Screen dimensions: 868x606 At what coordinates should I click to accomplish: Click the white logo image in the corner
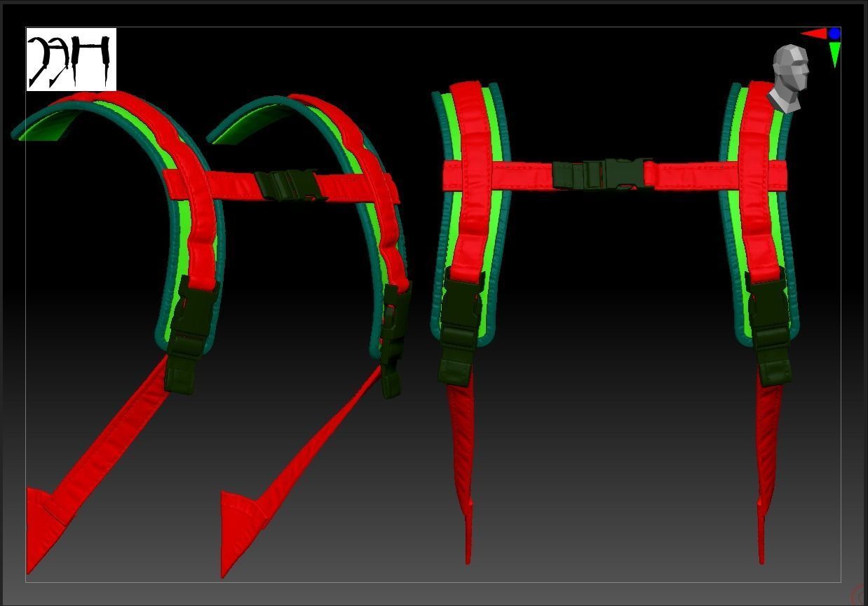[x=71, y=60]
